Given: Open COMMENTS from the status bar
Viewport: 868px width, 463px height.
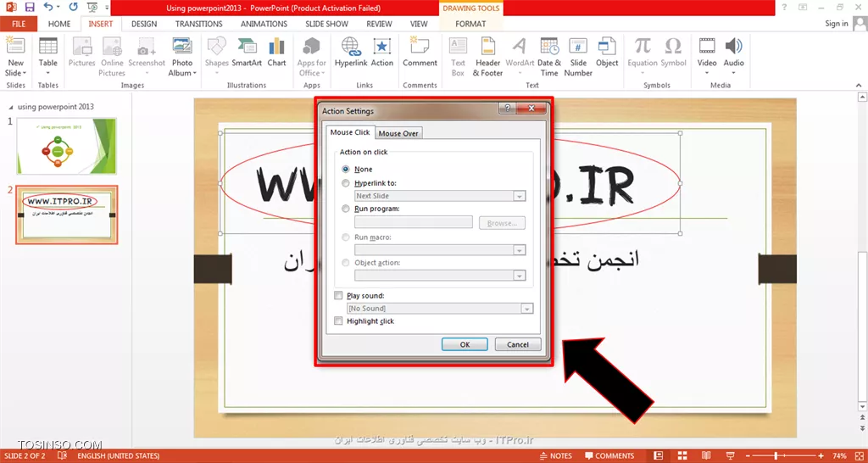Looking at the screenshot, I should click(609, 456).
